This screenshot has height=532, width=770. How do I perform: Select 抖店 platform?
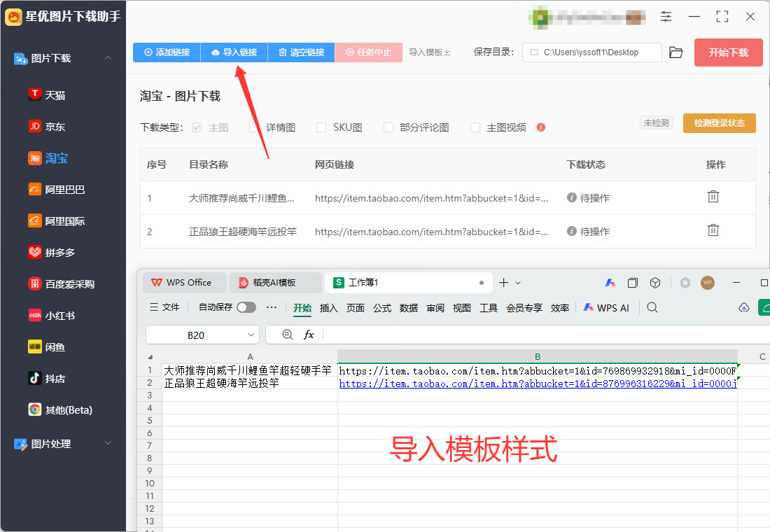[47, 378]
